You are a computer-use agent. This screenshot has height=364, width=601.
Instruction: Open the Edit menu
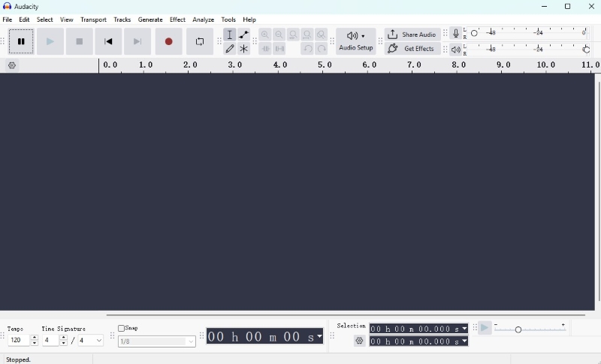[x=24, y=20]
